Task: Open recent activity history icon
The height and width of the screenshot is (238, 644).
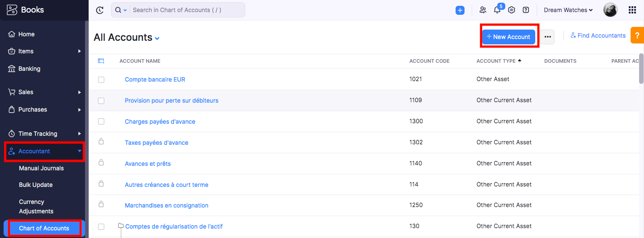Action: click(x=100, y=10)
